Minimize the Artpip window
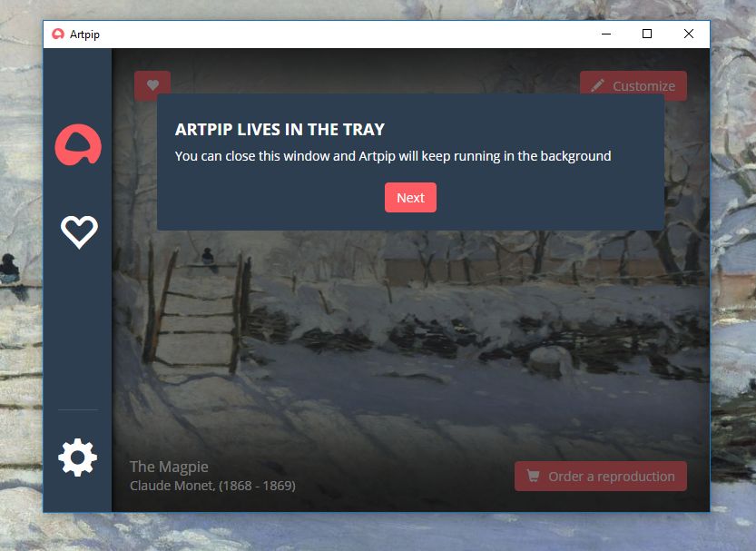Viewport: 756px width, 551px height. (606, 34)
